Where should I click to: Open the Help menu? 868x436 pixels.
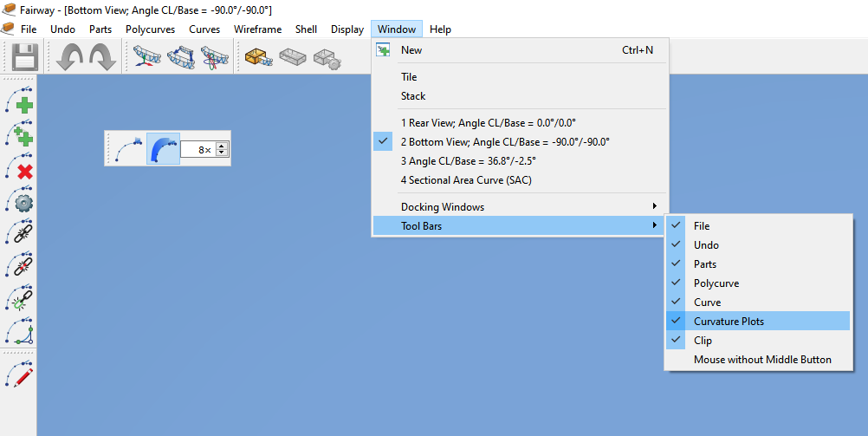440,29
